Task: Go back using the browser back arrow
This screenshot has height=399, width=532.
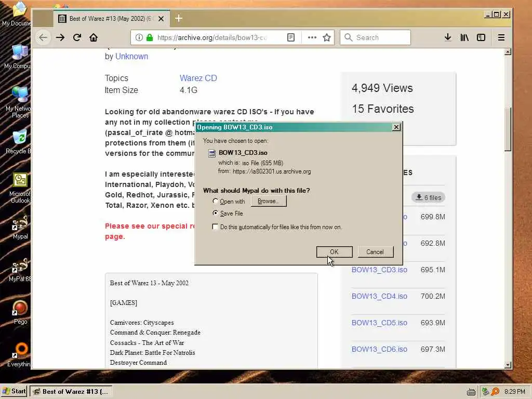Action: click(x=43, y=37)
